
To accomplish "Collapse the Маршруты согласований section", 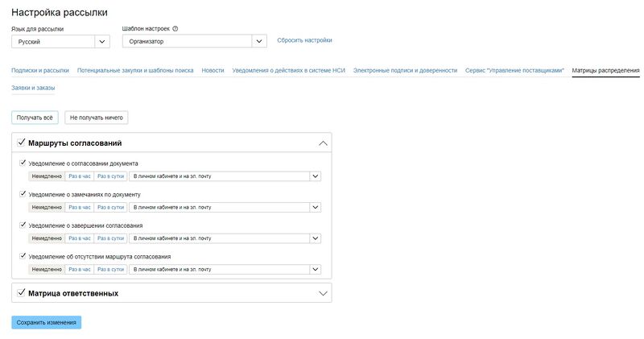I will 323,143.
